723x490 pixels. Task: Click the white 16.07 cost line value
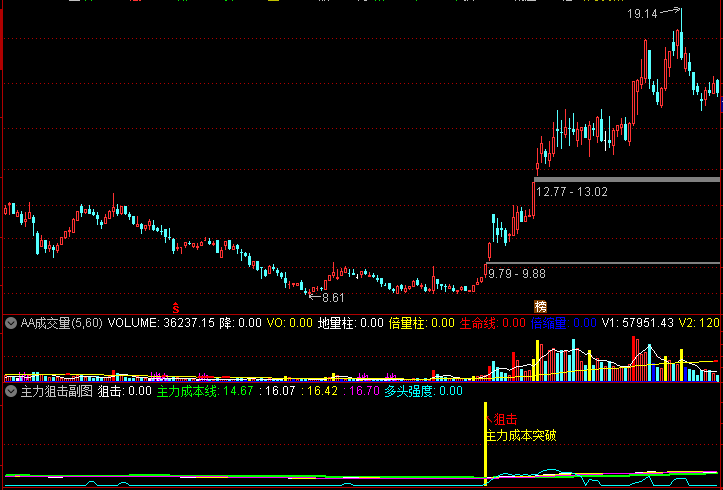(279, 391)
